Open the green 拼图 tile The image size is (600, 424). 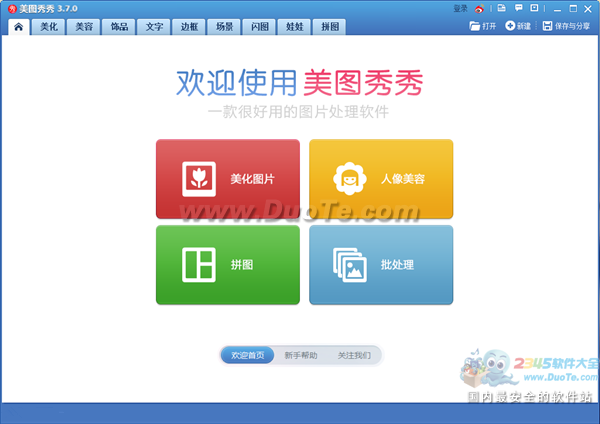[x=228, y=265]
